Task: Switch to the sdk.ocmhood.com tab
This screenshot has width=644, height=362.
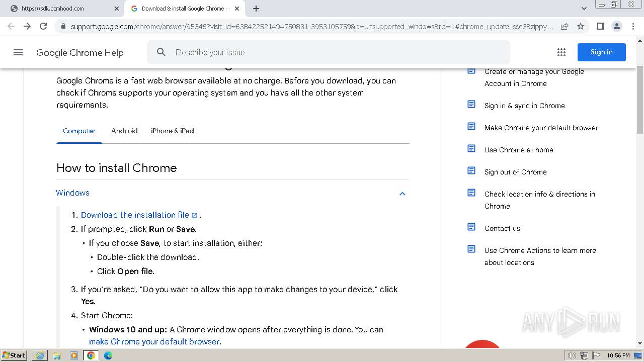Action: (x=62, y=9)
